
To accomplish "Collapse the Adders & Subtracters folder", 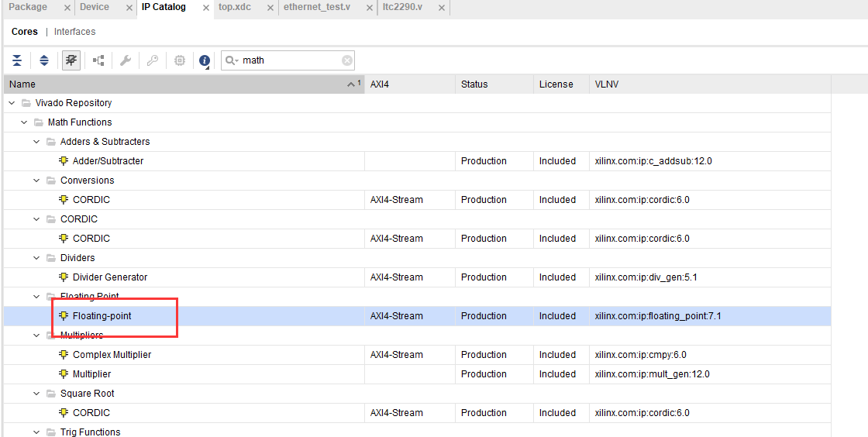I will pyautogui.click(x=36, y=142).
